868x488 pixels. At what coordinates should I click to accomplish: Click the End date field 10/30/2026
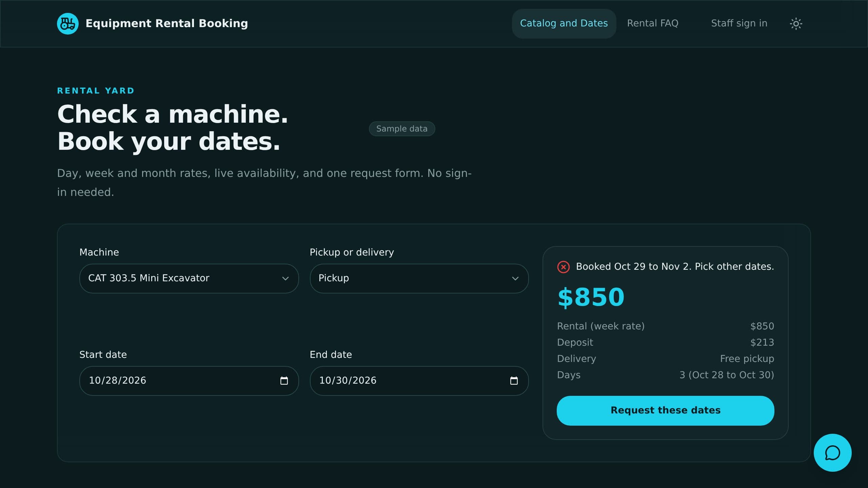click(x=419, y=381)
